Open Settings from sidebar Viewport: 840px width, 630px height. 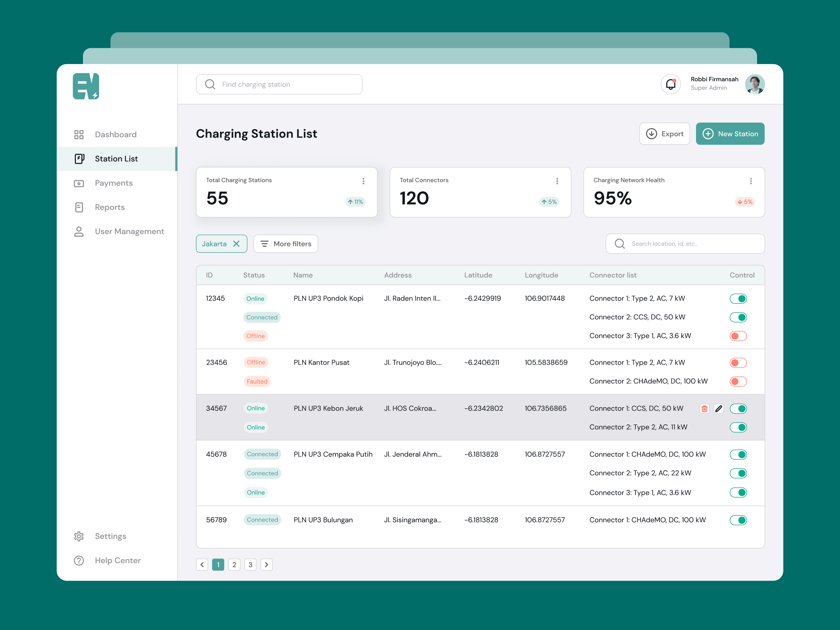tap(117, 536)
